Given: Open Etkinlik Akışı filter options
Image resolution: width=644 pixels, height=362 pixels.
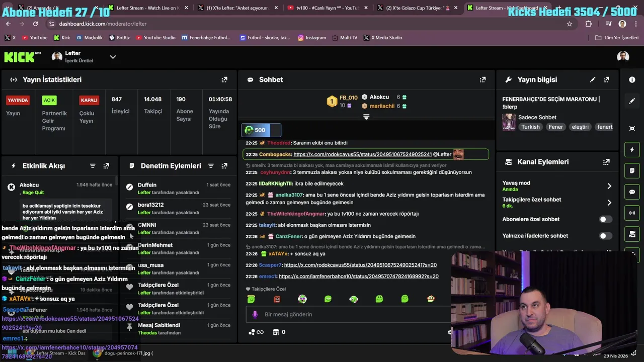Looking at the screenshot, I should point(93,166).
